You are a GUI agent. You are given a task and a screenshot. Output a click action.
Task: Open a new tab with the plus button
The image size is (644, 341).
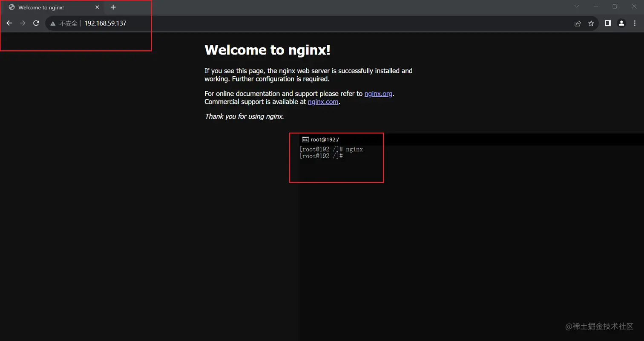click(x=113, y=7)
